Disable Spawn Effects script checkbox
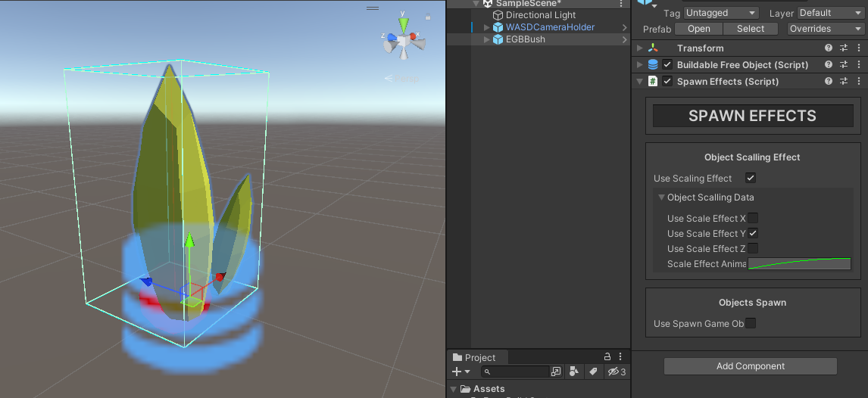 point(667,81)
